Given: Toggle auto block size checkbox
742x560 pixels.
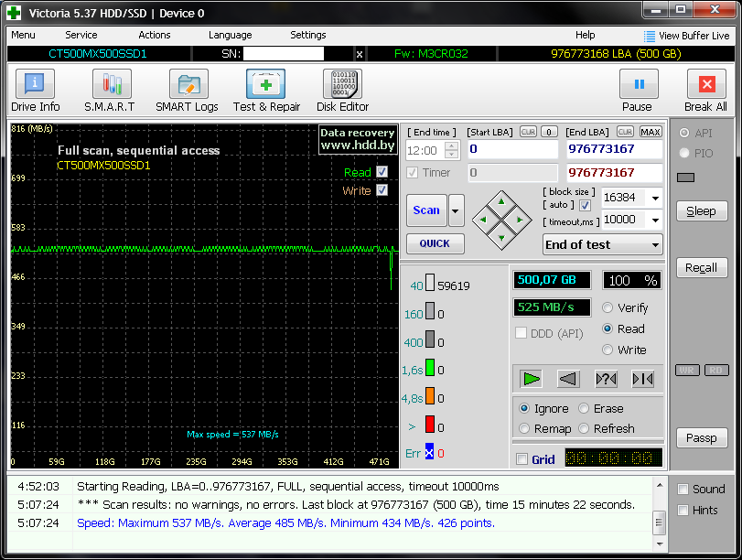Looking at the screenshot, I should [x=585, y=205].
